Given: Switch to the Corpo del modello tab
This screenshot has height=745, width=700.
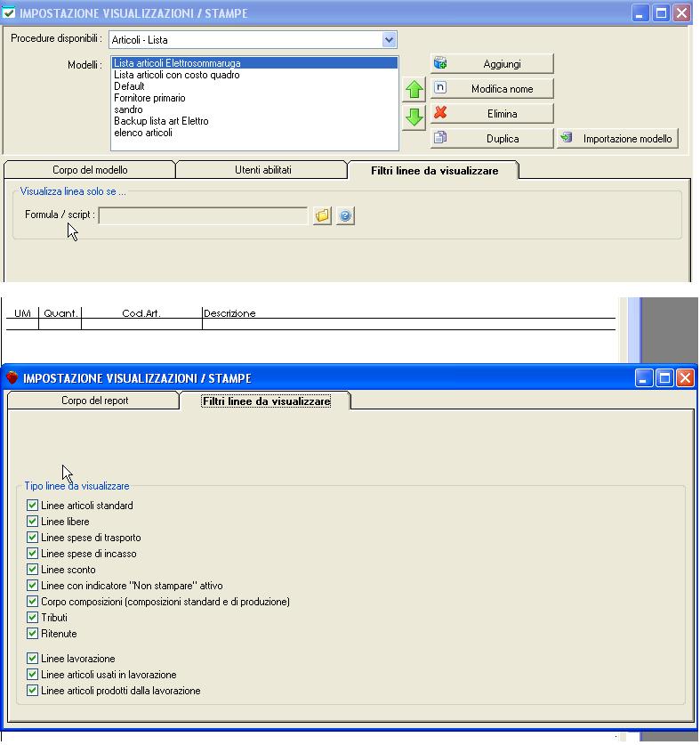Looking at the screenshot, I should pyautogui.click(x=90, y=170).
